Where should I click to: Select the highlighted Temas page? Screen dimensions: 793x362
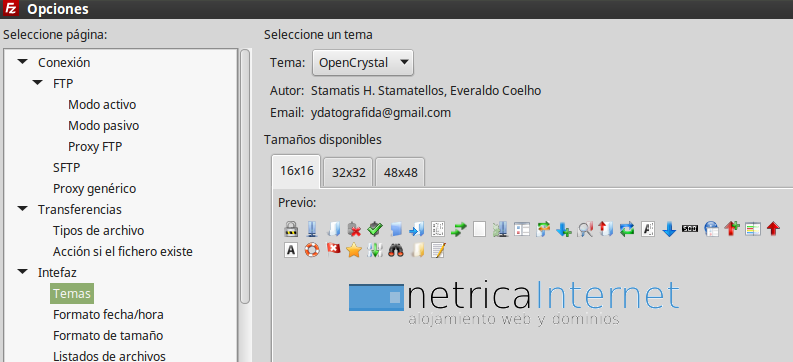72,293
